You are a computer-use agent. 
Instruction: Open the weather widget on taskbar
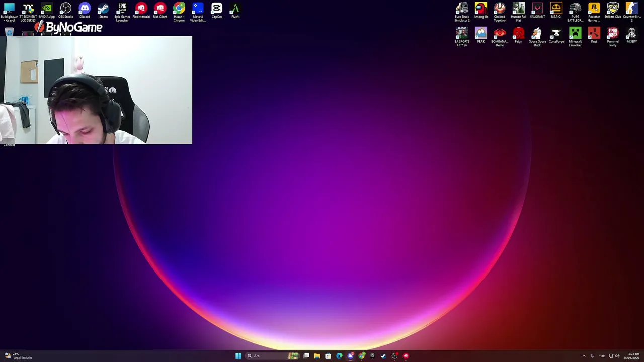pos(18,356)
